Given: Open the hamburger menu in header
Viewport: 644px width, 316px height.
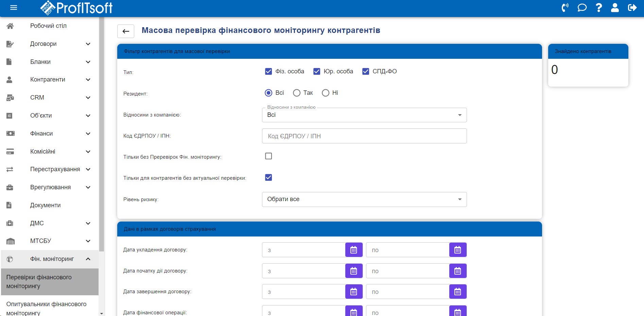Looking at the screenshot, I should (14, 7).
